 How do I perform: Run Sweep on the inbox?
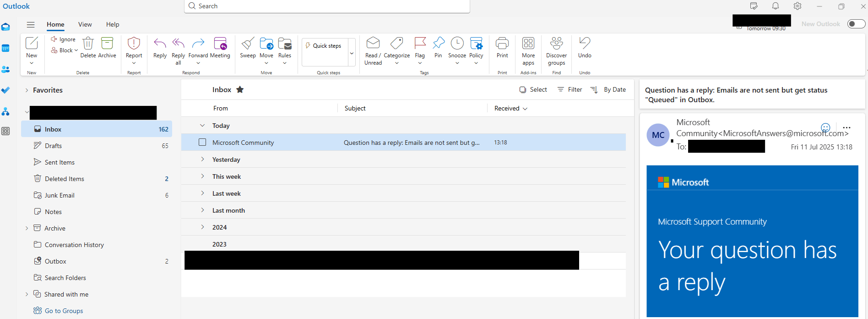[248, 48]
